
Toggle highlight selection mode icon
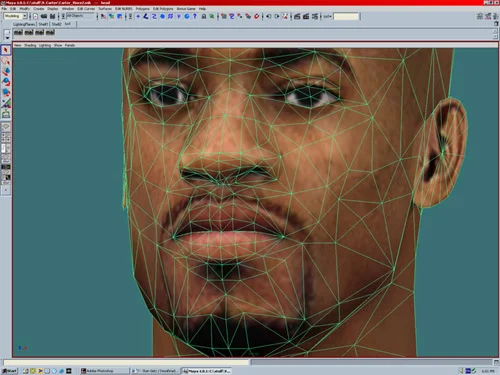coord(212,16)
